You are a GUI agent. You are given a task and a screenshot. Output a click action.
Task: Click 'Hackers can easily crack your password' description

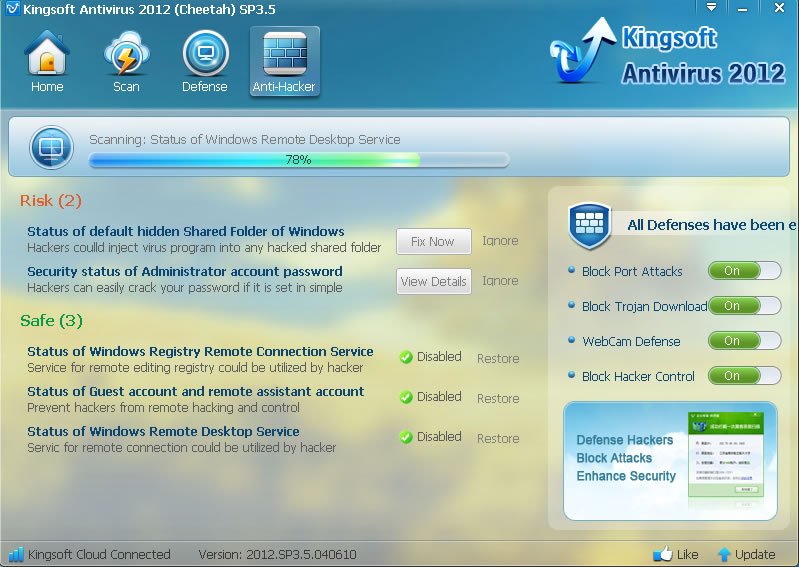click(x=184, y=288)
